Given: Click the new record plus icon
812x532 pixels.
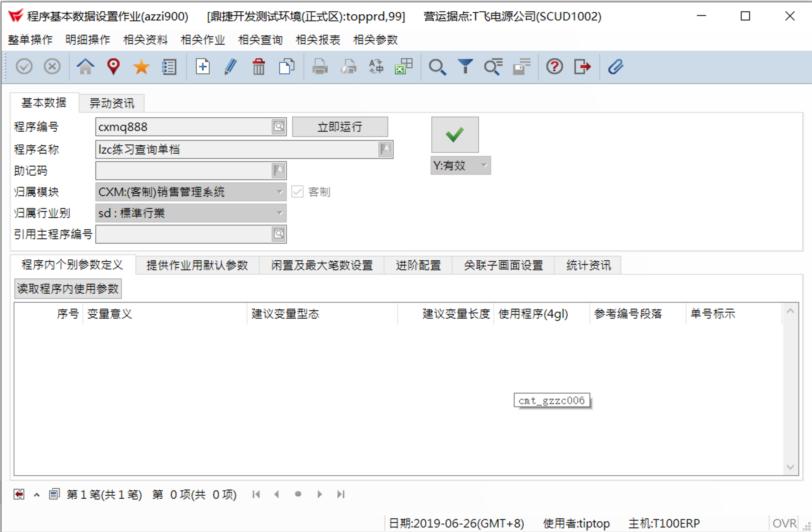Looking at the screenshot, I should (202, 67).
